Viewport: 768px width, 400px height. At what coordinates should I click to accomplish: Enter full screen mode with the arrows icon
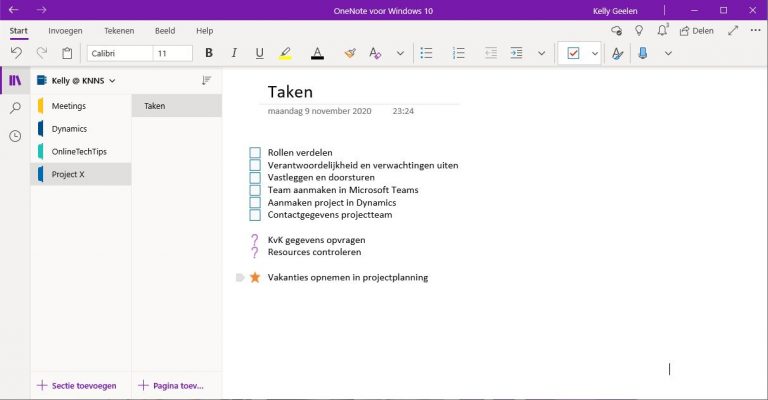(x=733, y=30)
